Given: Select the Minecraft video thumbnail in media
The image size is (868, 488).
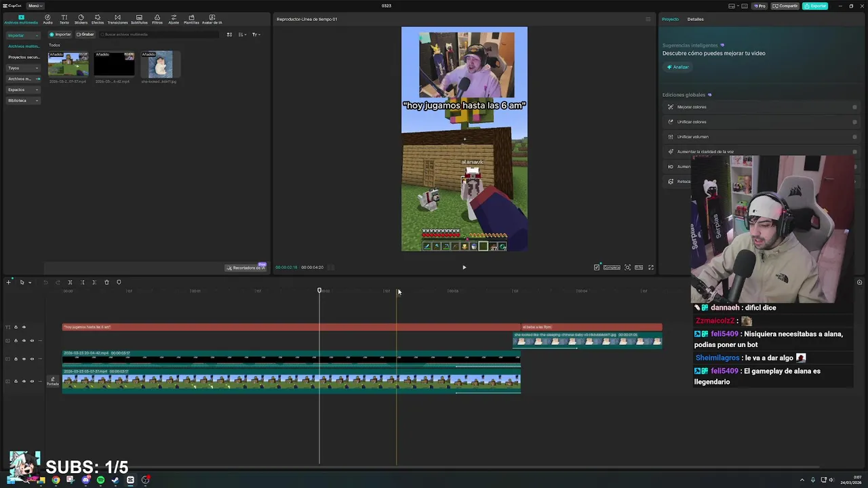Looking at the screenshot, I should [68, 64].
